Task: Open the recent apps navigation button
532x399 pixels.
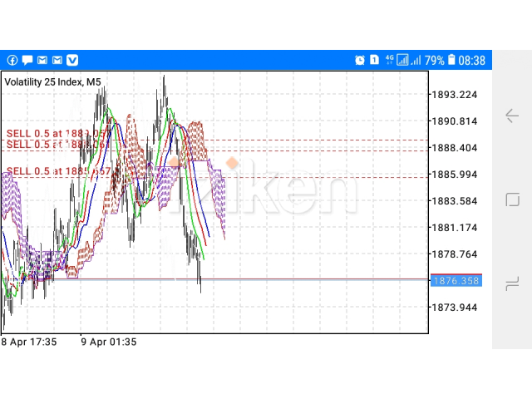Action: pyautogui.click(x=511, y=284)
